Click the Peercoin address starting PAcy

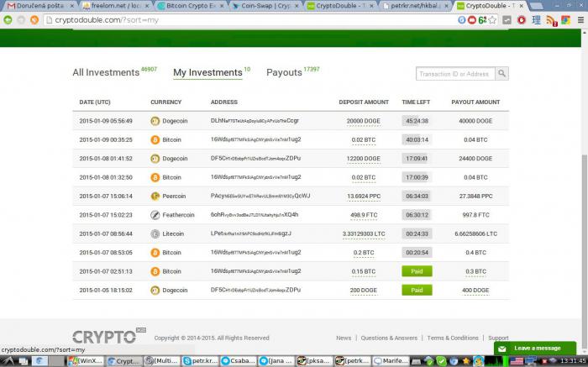point(260,196)
